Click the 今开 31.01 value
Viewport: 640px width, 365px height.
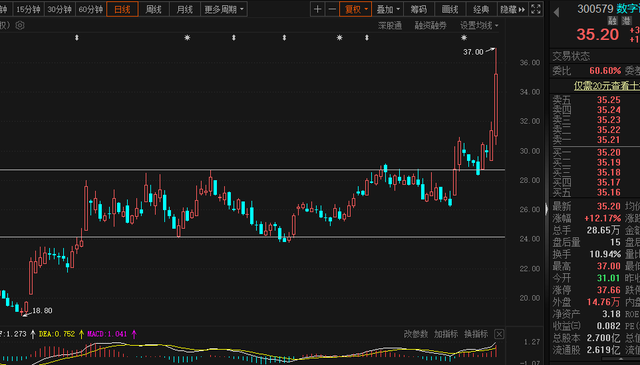coord(609,278)
